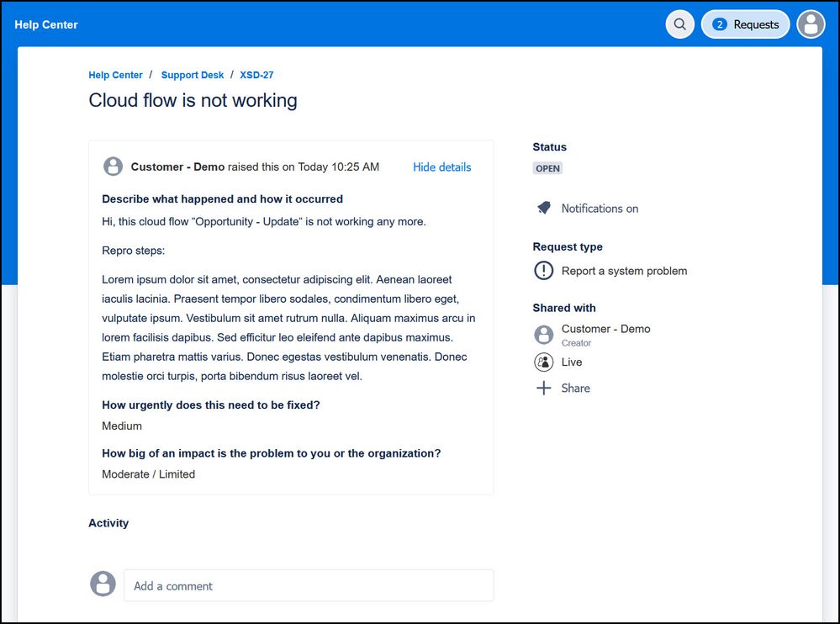
Task: Click the requester avatar in details header
Action: (x=113, y=167)
